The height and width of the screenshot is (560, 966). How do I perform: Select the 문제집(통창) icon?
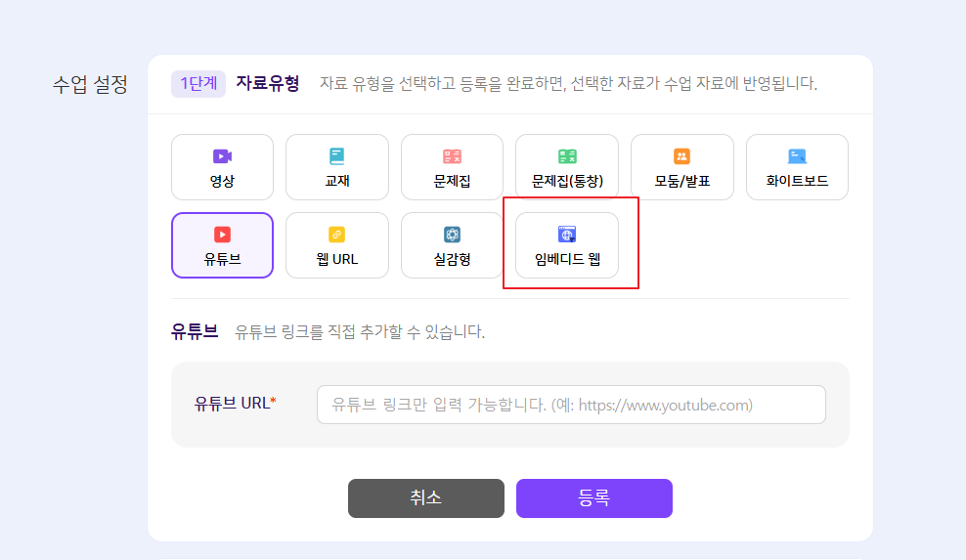click(567, 156)
